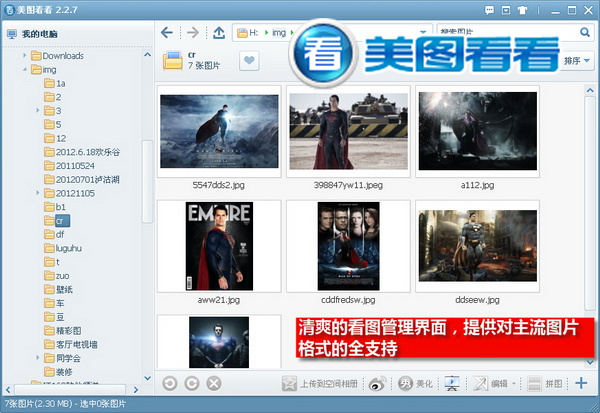Expand folder 3 in tree
600x413 pixels.
pos(38,111)
